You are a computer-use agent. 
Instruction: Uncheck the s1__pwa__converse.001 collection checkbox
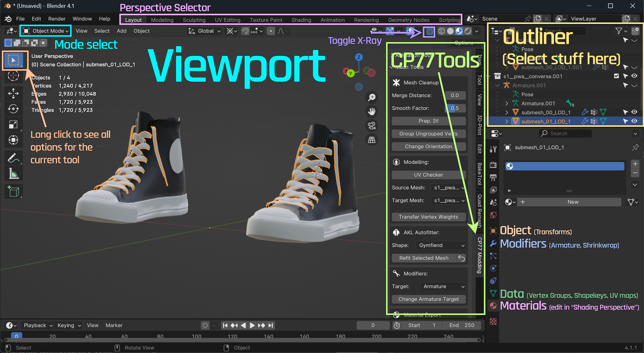click(616, 76)
